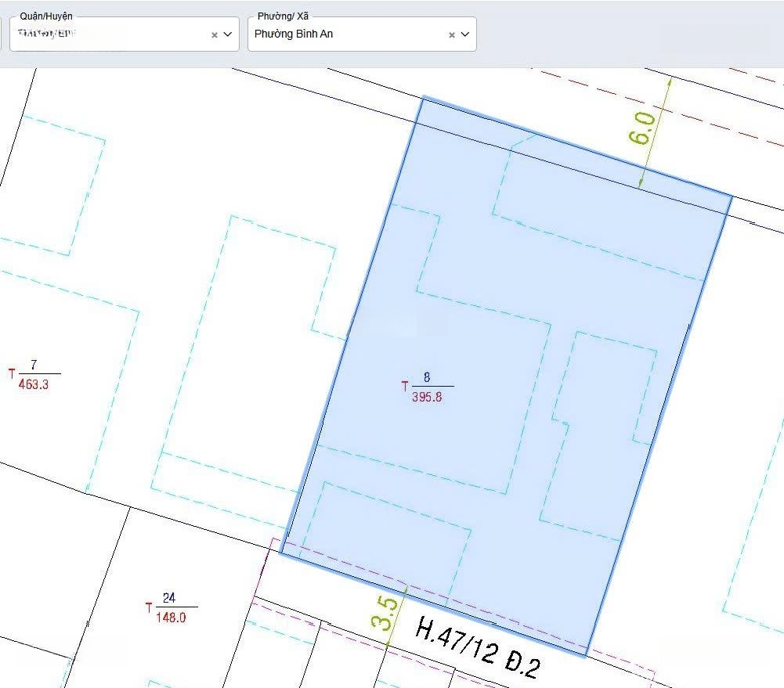Click the 3.5 road width annotation

384,614
